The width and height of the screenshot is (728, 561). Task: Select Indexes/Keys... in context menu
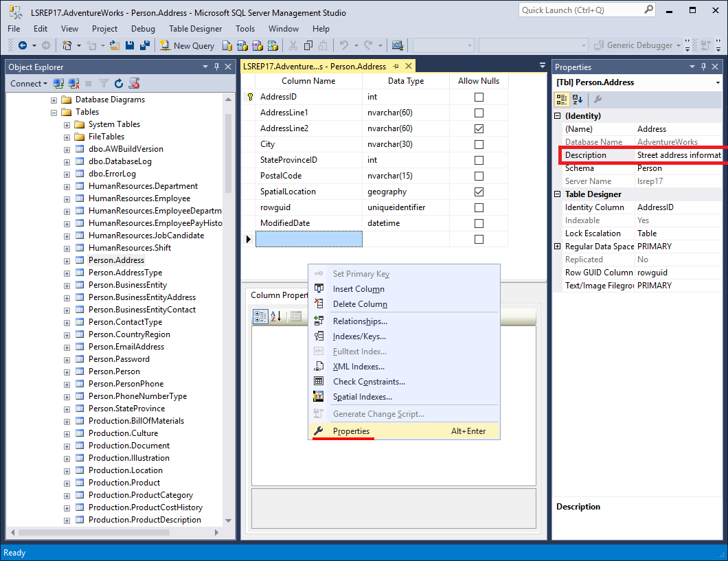click(359, 336)
